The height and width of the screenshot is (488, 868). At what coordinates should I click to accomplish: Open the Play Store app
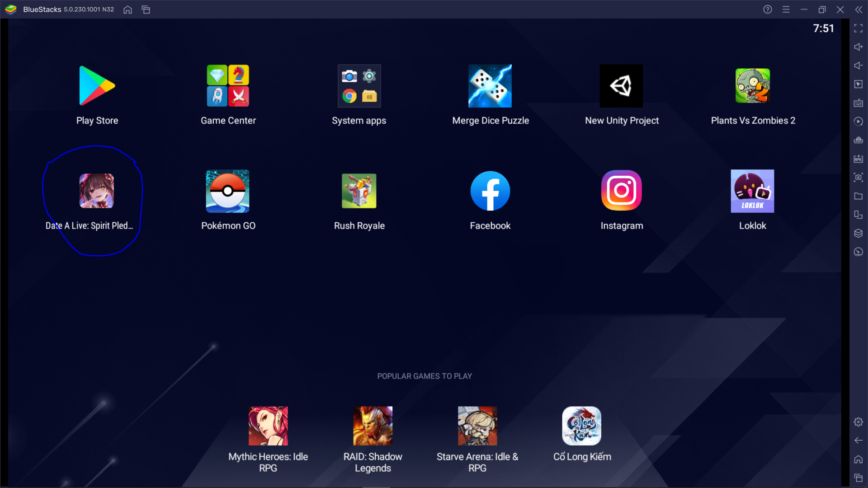pyautogui.click(x=97, y=86)
